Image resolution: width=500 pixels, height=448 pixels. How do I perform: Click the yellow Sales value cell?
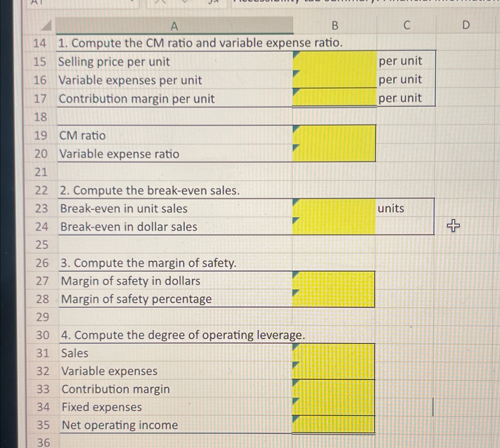tap(333, 353)
